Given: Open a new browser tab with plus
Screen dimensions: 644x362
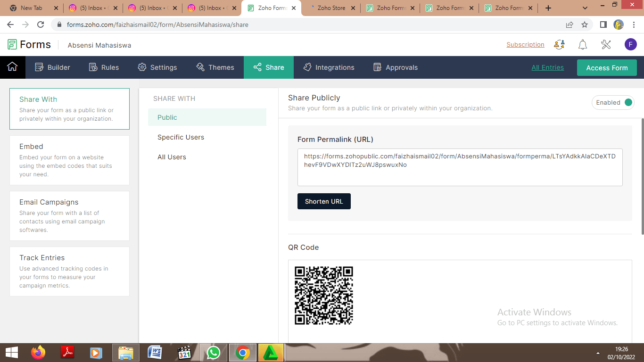Looking at the screenshot, I should [548, 8].
